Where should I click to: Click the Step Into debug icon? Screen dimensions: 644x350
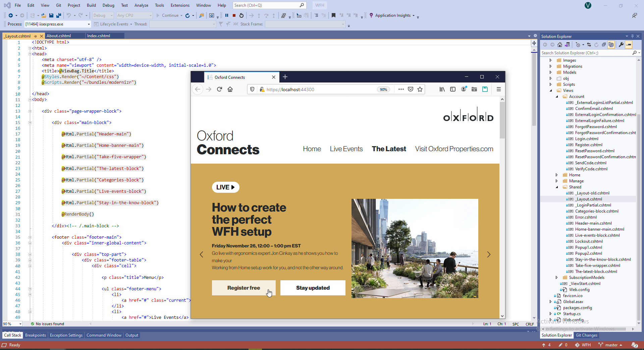(259, 15)
